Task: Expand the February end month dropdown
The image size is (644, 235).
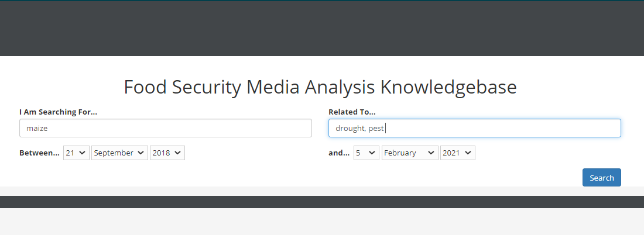Action: 410,153
